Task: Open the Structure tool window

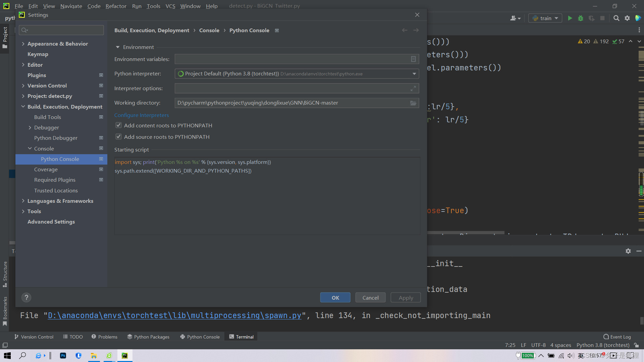Action: click(x=5, y=274)
